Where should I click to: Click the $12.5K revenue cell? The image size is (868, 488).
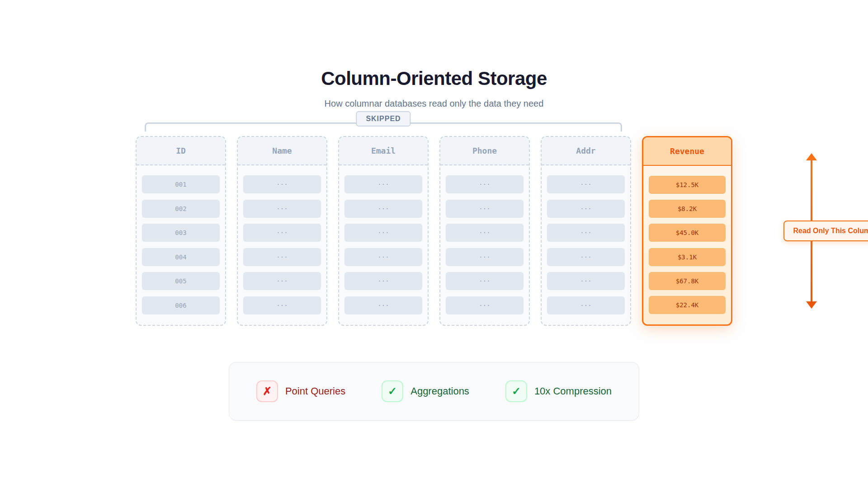pos(687,185)
